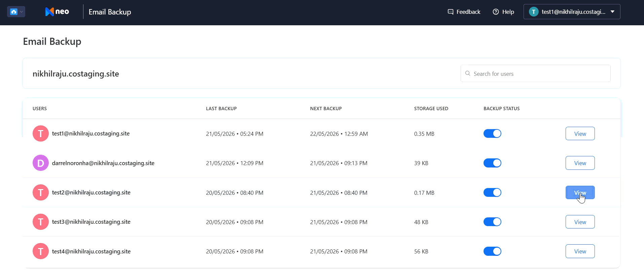Click the Help question mark icon
The width and height of the screenshot is (644, 275).
[x=496, y=12]
